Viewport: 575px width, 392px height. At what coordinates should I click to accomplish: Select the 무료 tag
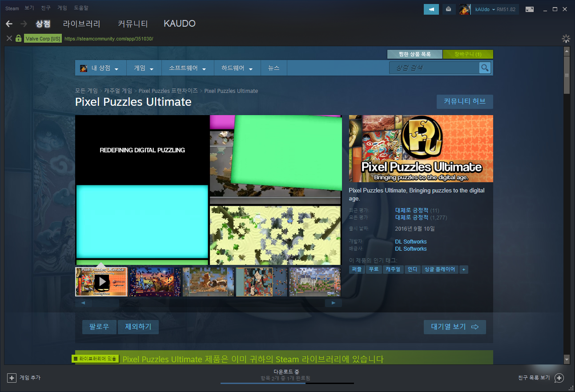374,269
